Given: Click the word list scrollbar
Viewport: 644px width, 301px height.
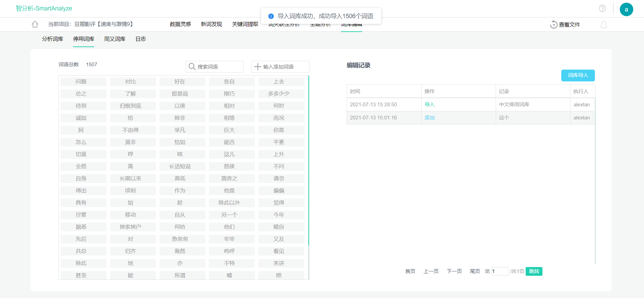Looking at the screenshot, I should coord(308,161).
